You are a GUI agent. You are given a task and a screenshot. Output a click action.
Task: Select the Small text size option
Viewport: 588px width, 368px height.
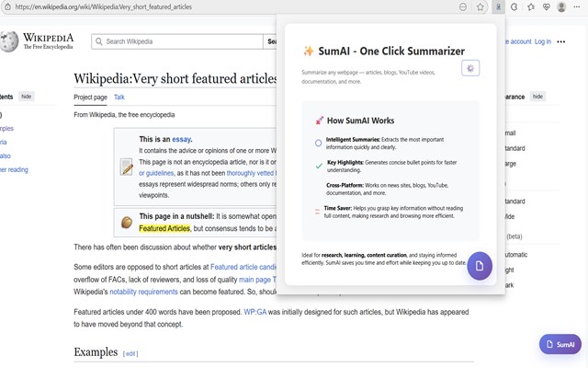pos(510,132)
